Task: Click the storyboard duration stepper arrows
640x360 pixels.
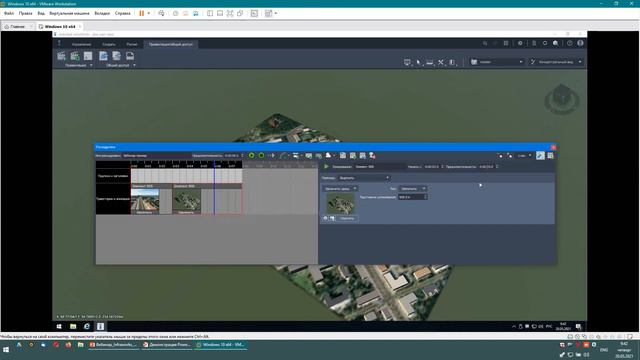Action: (x=242, y=156)
